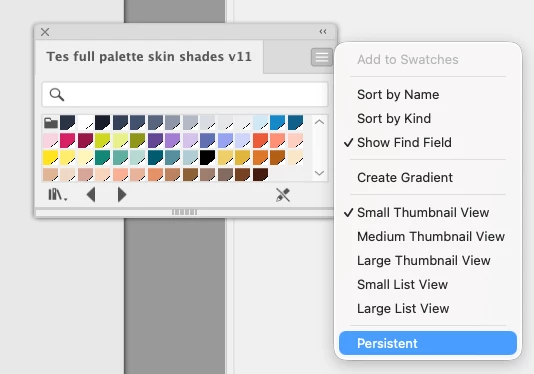Choose Create Gradient menu item
This screenshot has width=534, height=374.
(x=405, y=177)
